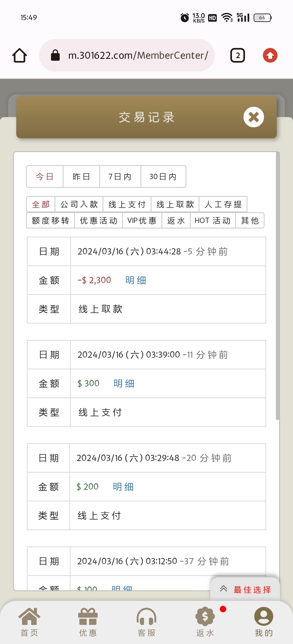Select the 昨日 date filter

pyautogui.click(x=81, y=176)
